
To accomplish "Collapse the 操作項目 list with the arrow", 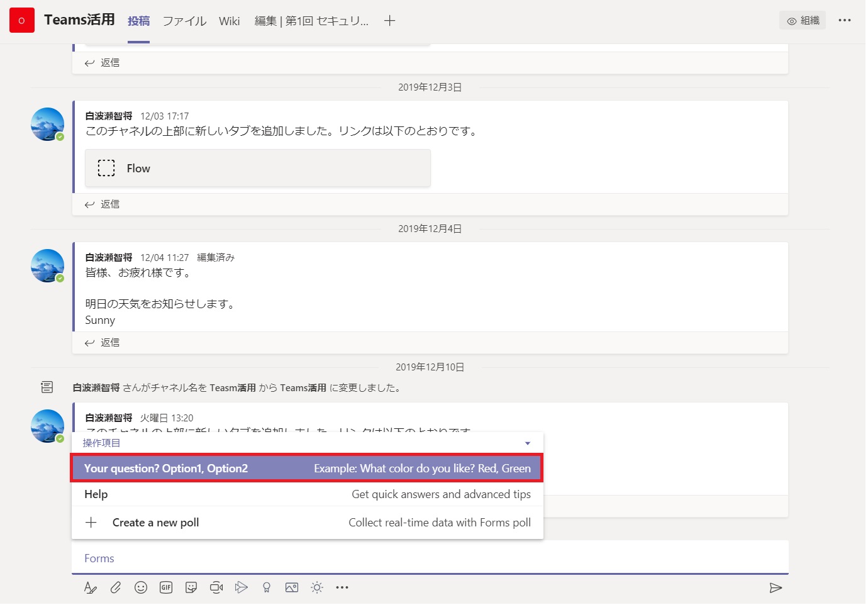I will pos(528,444).
